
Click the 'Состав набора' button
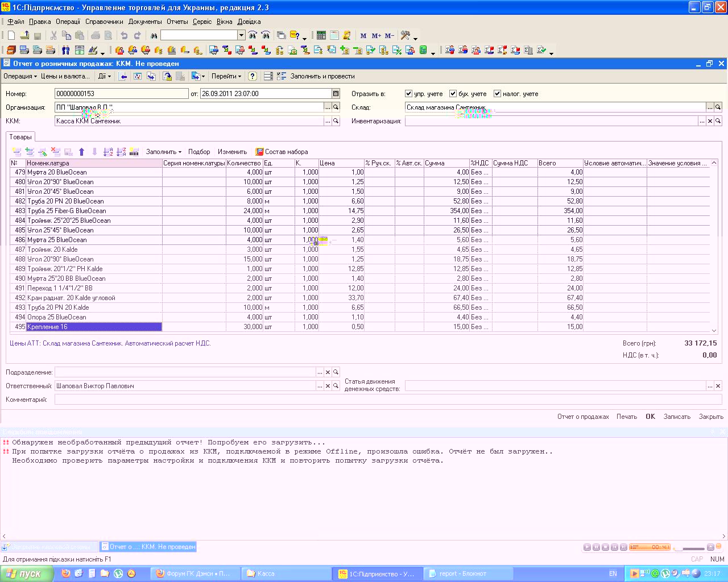click(x=282, y=152)
